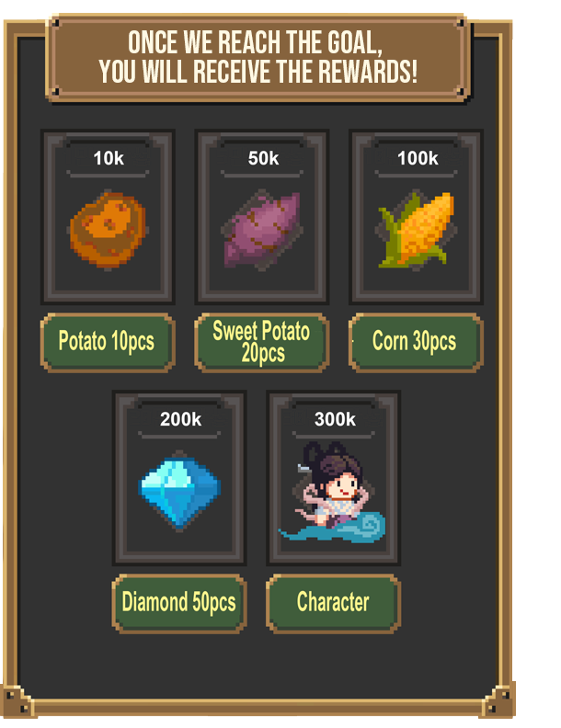Viewport: 561px width, 728px height.
Task: Select the 100k milestone label
Action: click(x=418, y=158)
